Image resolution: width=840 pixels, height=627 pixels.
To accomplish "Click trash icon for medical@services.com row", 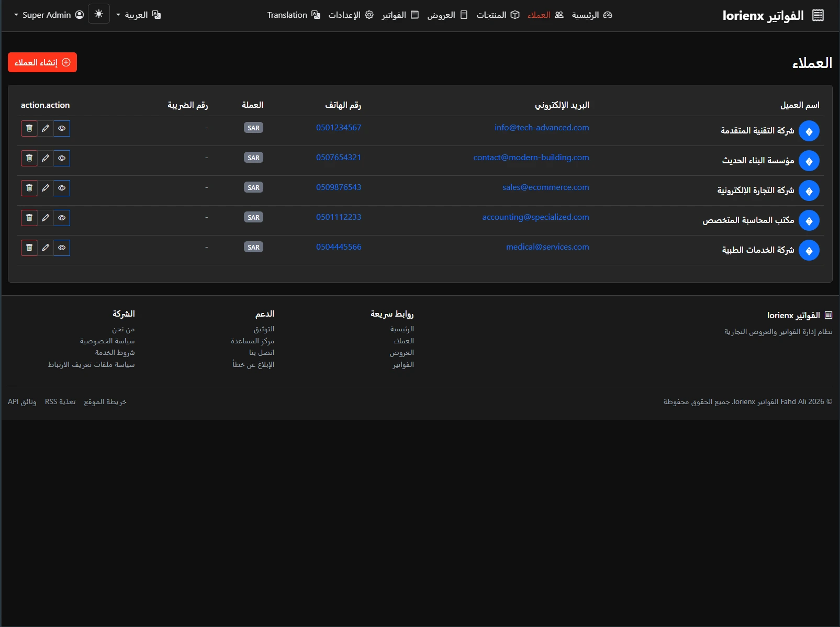I will coord(29,248).
